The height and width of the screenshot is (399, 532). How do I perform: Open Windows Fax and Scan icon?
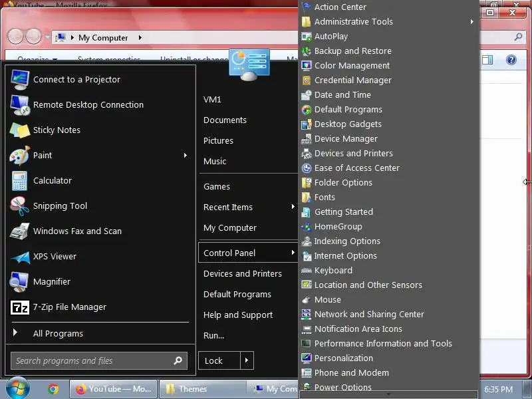click(20, 231)
